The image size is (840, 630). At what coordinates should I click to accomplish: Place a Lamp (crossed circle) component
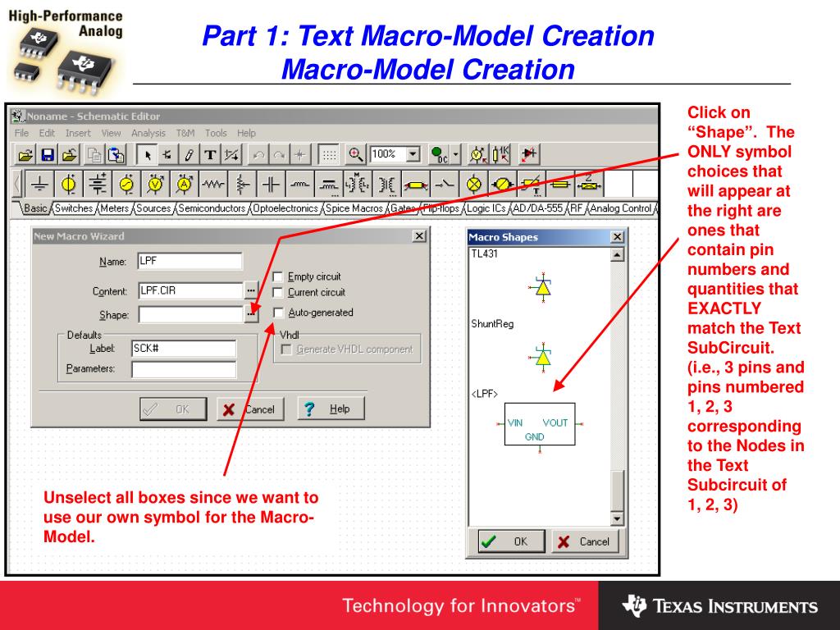(473, 185)
